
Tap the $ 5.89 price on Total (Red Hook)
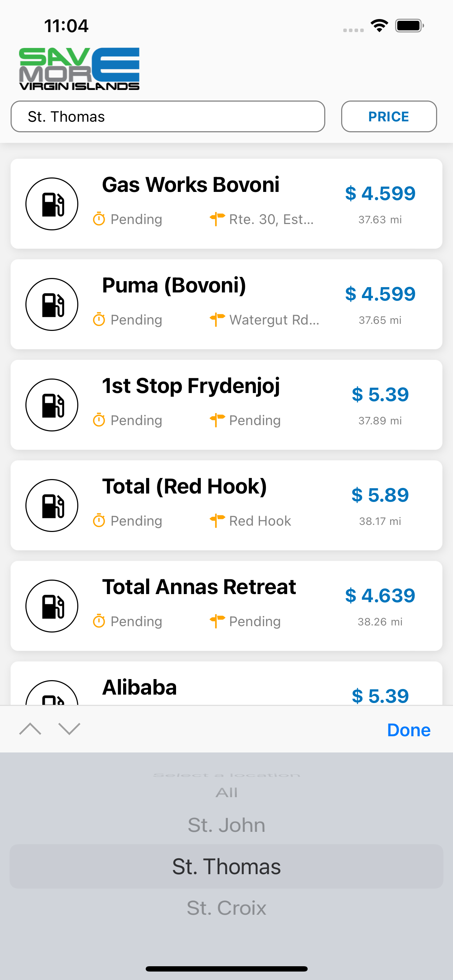point(380,495)
